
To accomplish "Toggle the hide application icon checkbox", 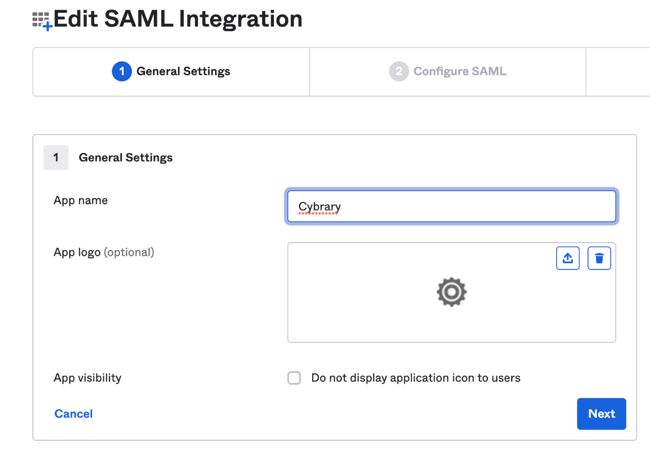I will [x=294, y=378].
